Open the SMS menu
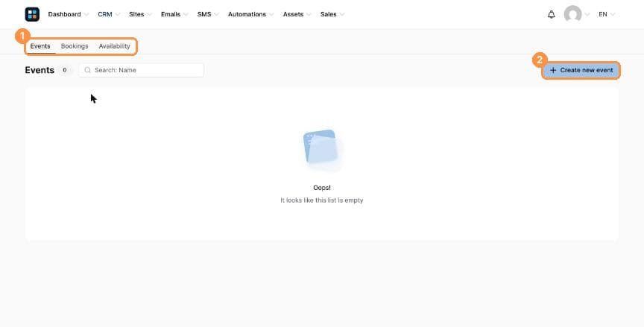The width and height of the screenshot is (644, 327). pyautogui.click(x=204, y=14)
